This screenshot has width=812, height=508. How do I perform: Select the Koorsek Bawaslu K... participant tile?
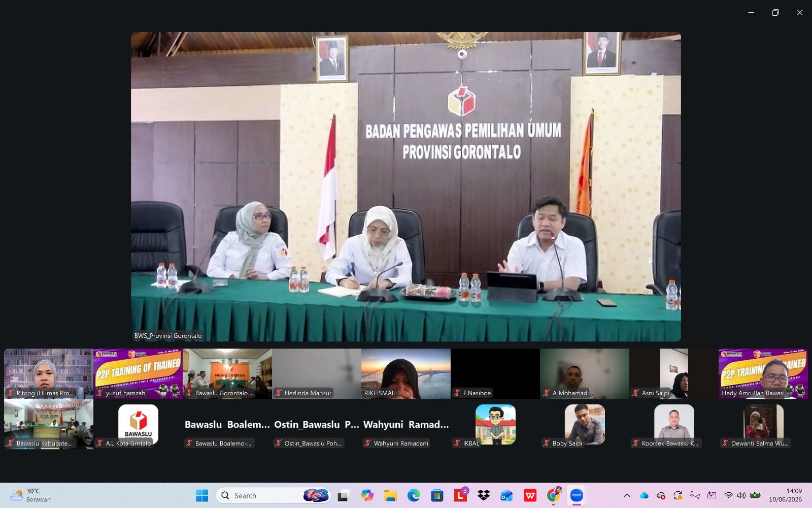point(674,424)
